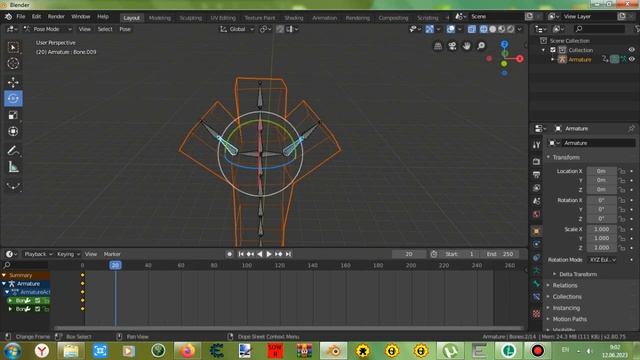Open the Output properties tab
Image resolution: width=640 pixels, height=360 pixels.
point(536,175)
